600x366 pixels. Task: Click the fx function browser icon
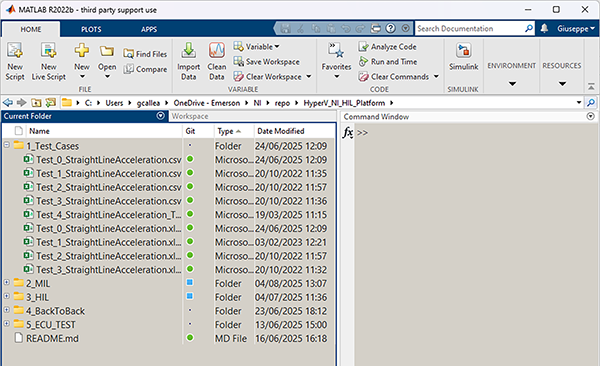click(x=347, y=132)
